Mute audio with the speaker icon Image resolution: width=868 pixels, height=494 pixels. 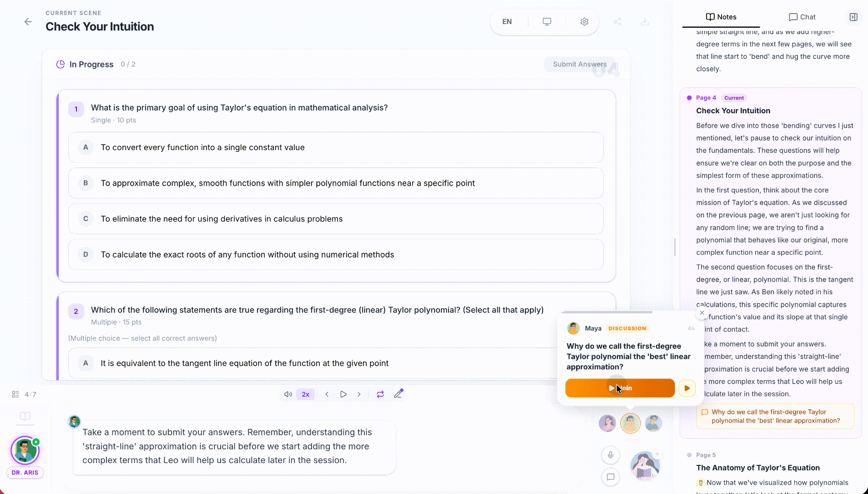point(288,394)
